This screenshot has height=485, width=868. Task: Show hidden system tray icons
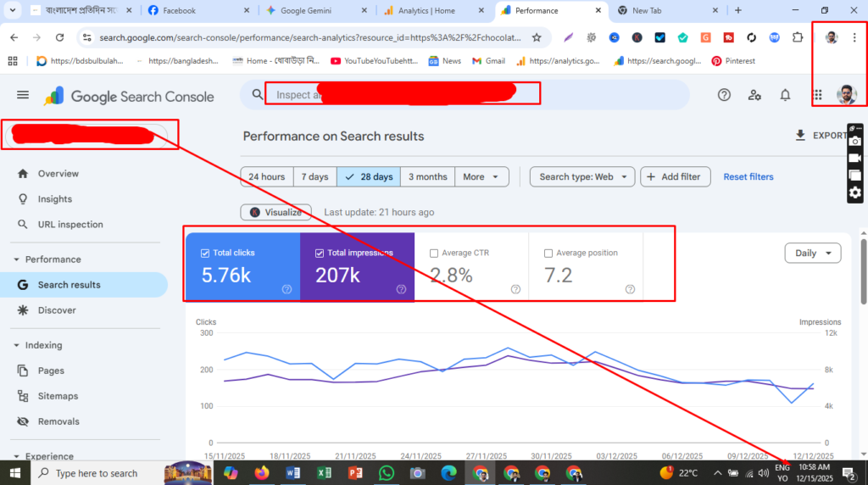point(717,473)
